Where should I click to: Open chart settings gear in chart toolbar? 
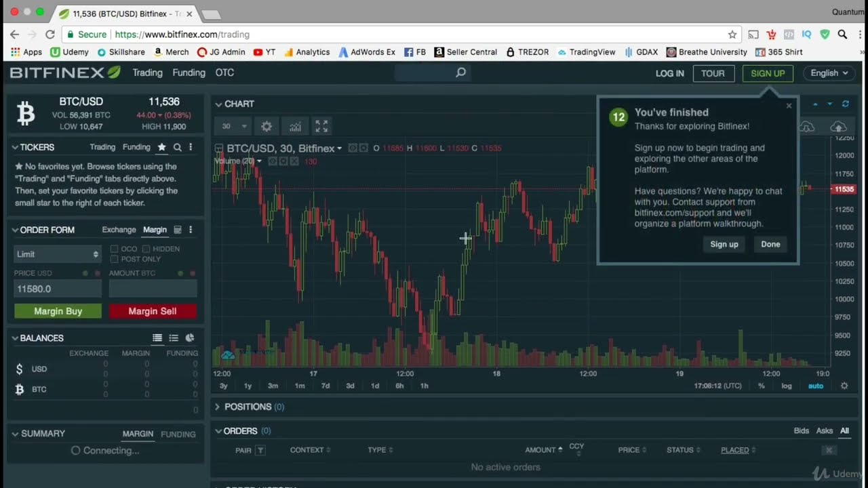click(267, 127)
